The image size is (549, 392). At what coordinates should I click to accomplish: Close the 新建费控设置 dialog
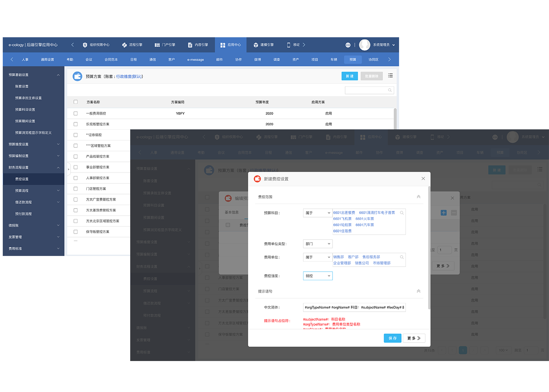(x=423, y=179)
